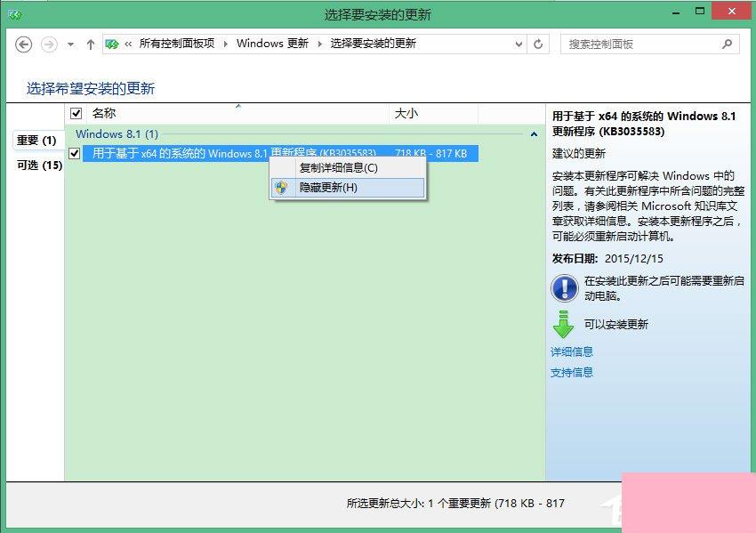Expand the arrow after Windows 更新

pos(319,44)
